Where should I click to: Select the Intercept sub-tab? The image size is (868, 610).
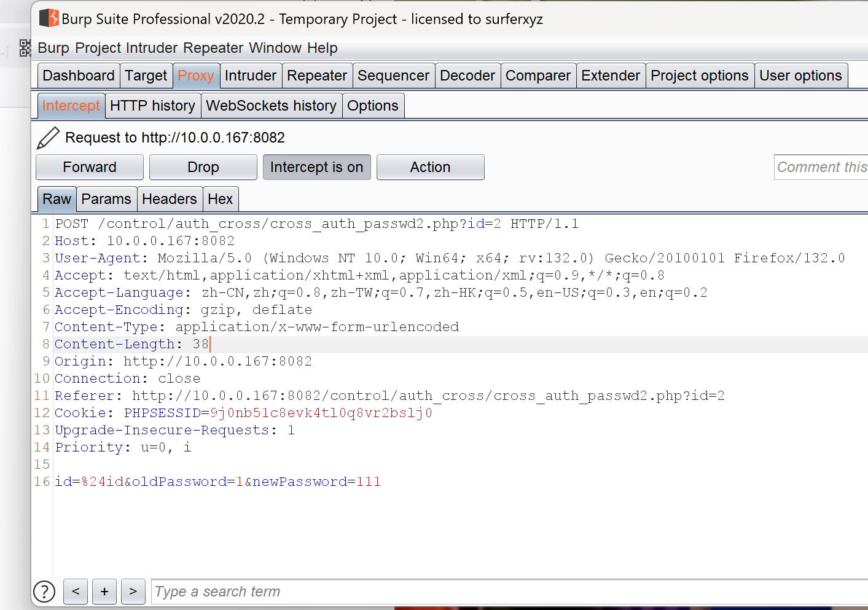pyautogui.click(x=71, y=106)
